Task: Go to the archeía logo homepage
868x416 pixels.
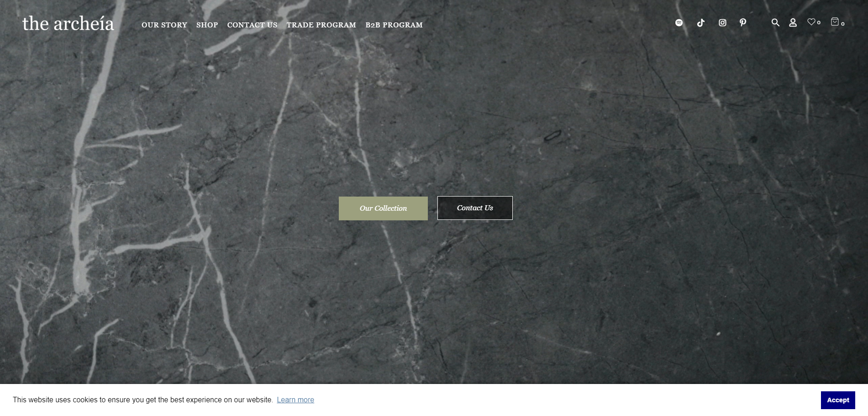Action: (68, 23)
